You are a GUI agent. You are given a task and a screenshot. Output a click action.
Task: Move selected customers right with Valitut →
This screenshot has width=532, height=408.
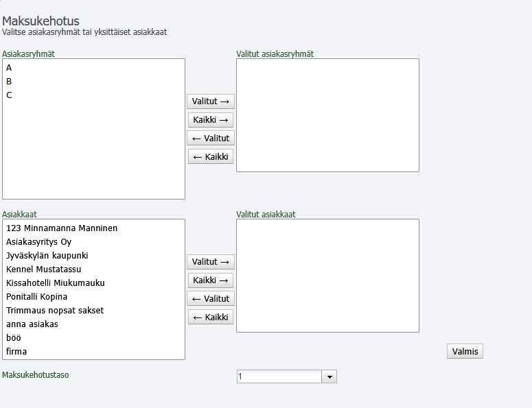tap(211, 262)
